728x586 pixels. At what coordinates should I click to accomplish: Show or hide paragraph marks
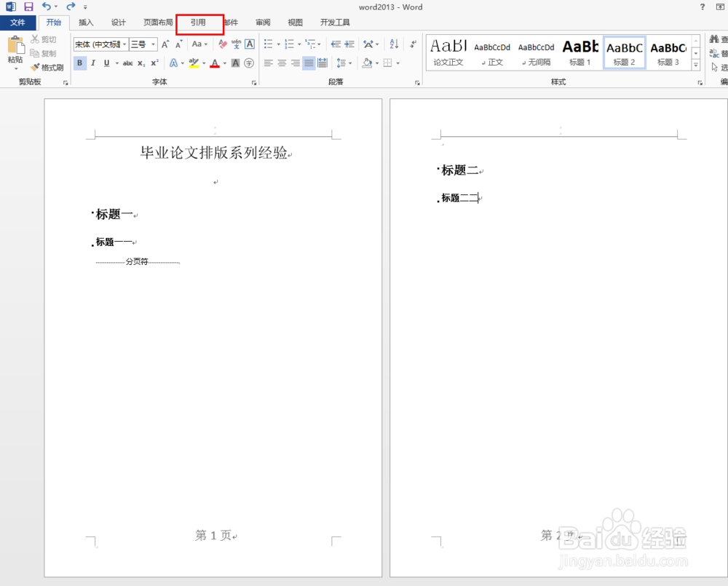tap(413, 44)
